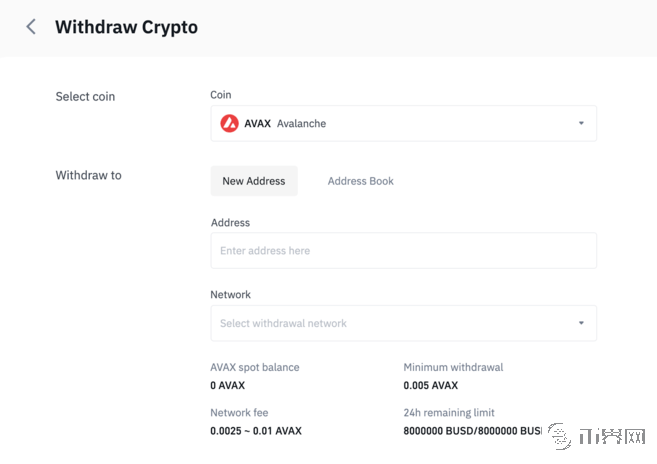This screenshot has height=464, width=657.
Task: Click the red AVAX coin logo
Action: (x=230, y=124)
